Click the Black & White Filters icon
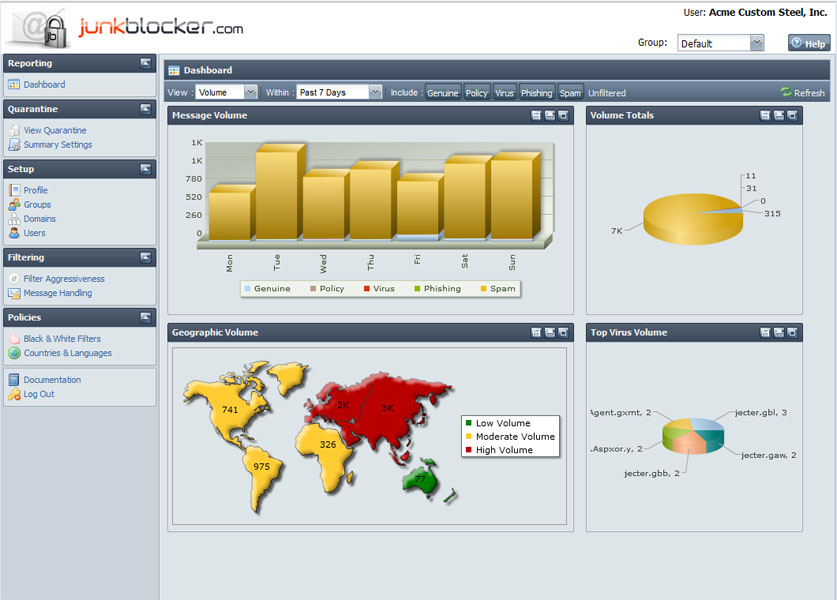 (x=14, y=338)
